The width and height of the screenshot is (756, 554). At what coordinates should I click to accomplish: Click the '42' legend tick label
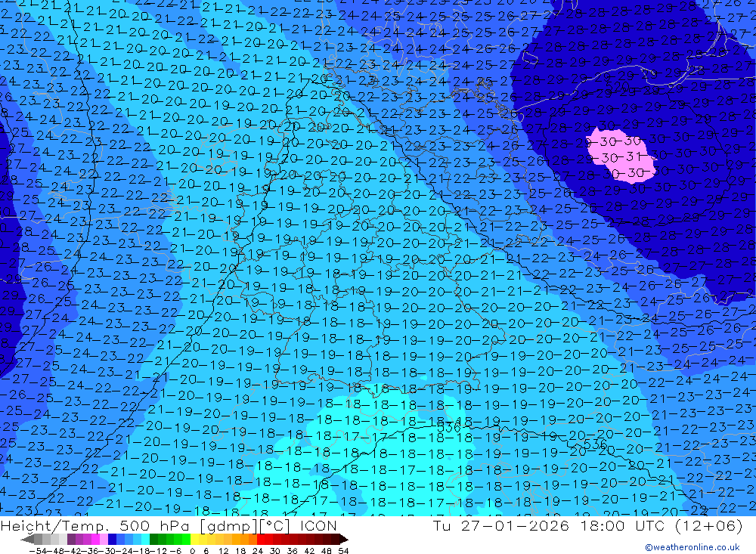click(309, 551)
